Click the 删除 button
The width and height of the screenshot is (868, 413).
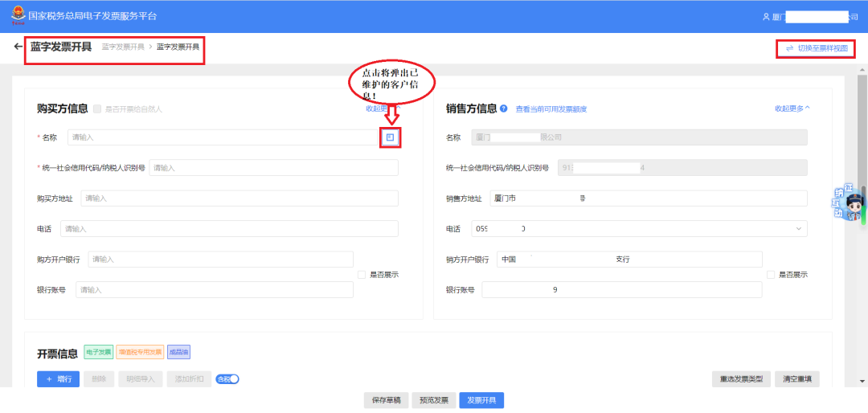[x=99, y=379]
